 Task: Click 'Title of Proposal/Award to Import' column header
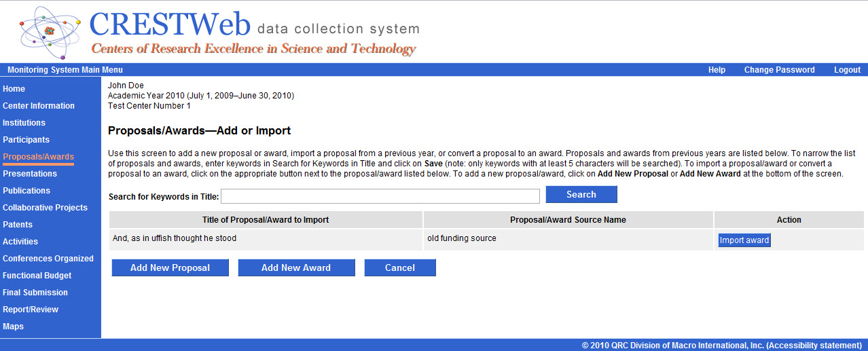pyautogui.click(x=266, y=220)
